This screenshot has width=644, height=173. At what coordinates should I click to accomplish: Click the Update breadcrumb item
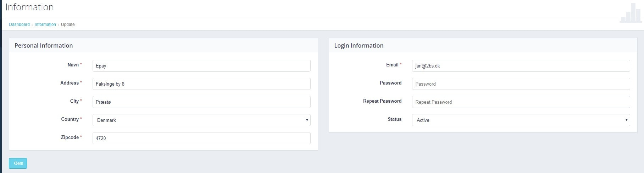(x=68, y=25)
